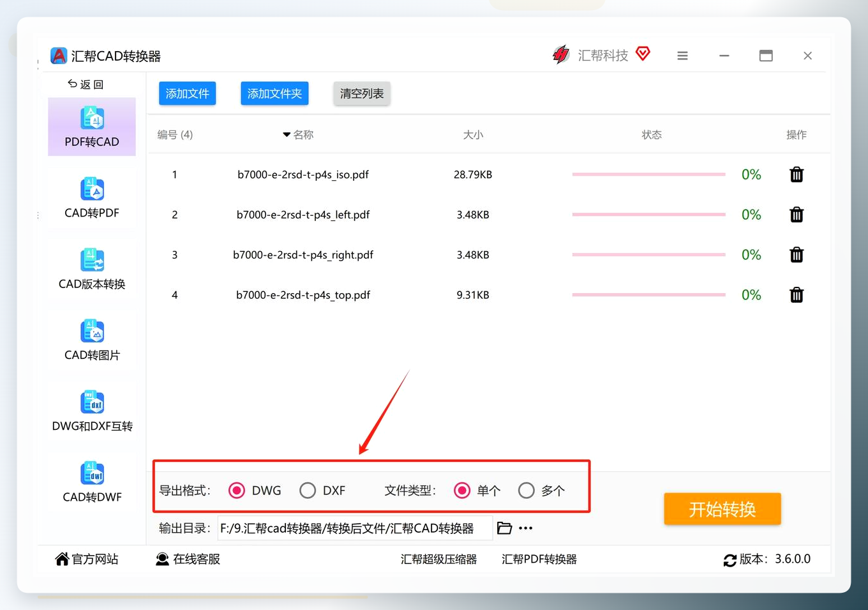This screenshot has width=868, height=610.
Task: Choose 多个 file type option
Action: coord(527,491)
